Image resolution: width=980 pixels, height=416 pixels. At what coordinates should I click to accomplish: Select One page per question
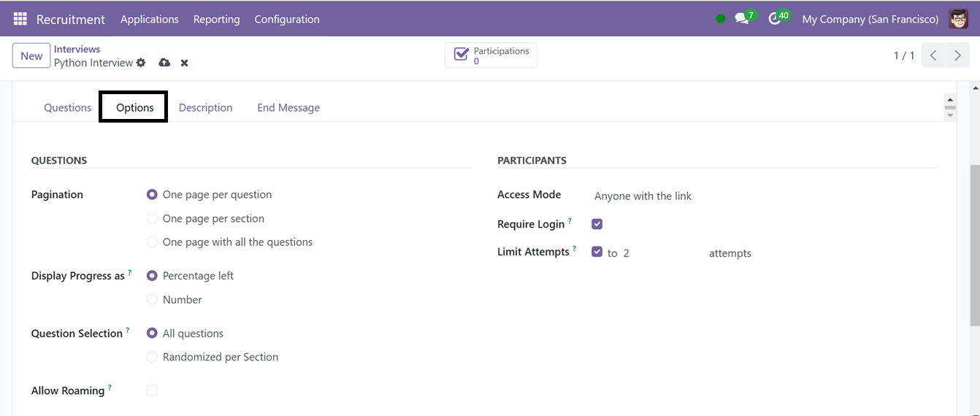[x=152, y=195]
